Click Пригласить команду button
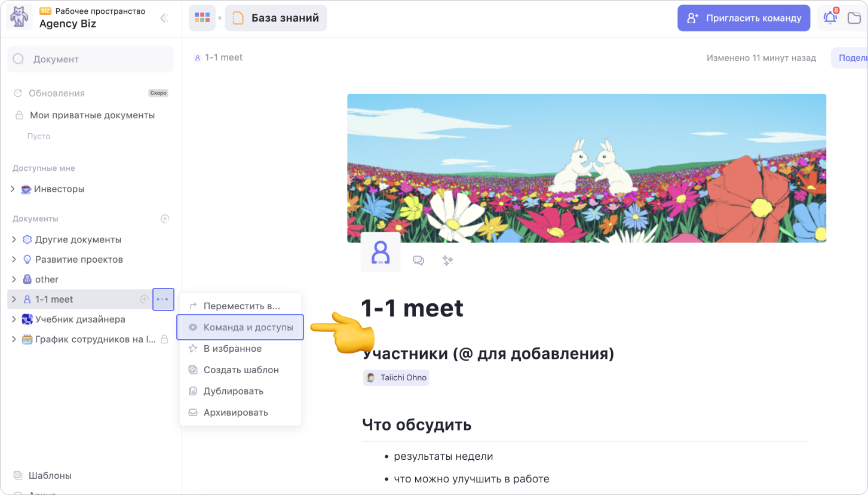 pyautogui.click(x=744, y=18)
